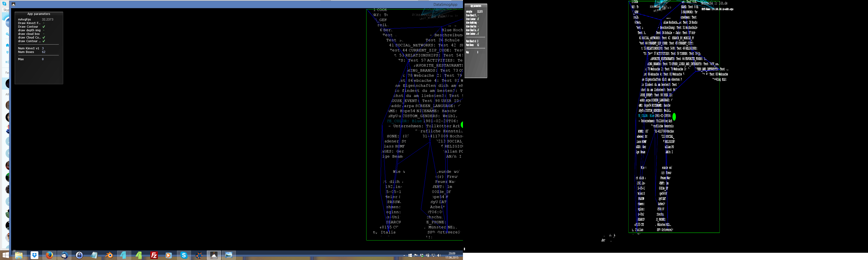Toggle Draw Kinect F.. parameter

pyautogui.click(x=43, y=23)
